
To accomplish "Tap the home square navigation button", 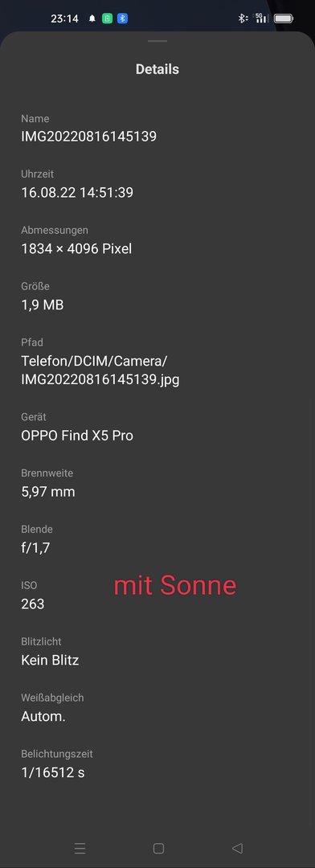I will [x=158, y=848].
